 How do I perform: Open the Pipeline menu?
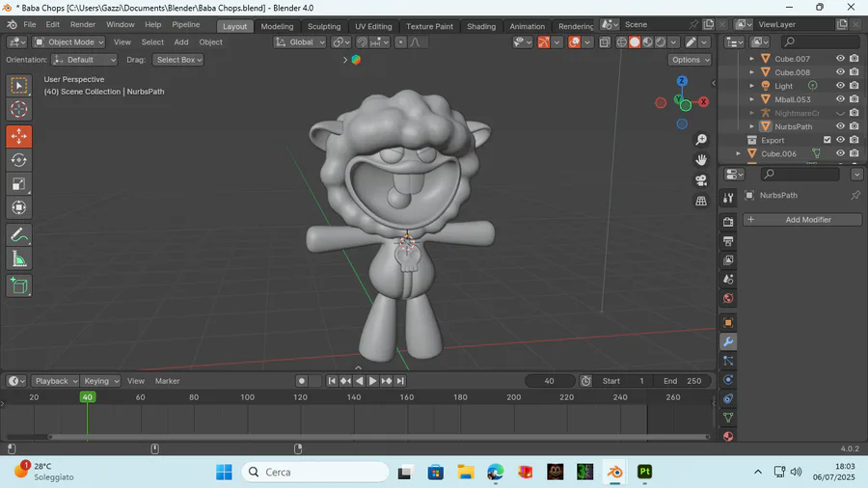(185, 24)
